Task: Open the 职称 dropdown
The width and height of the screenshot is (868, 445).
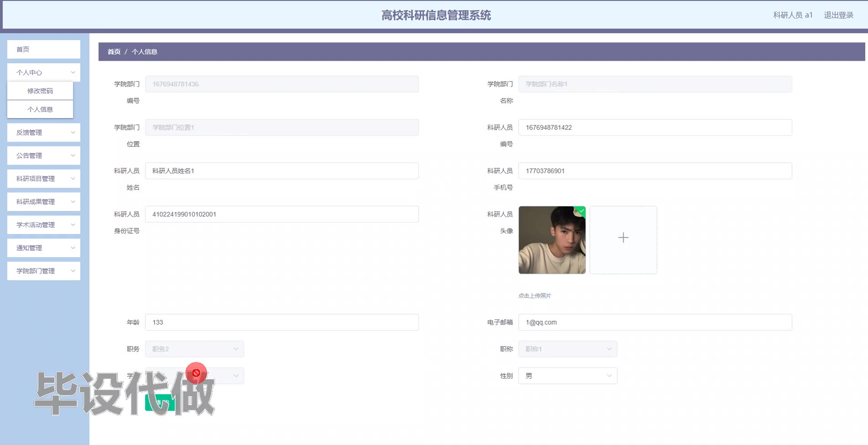Action: (x=568, y=349)
